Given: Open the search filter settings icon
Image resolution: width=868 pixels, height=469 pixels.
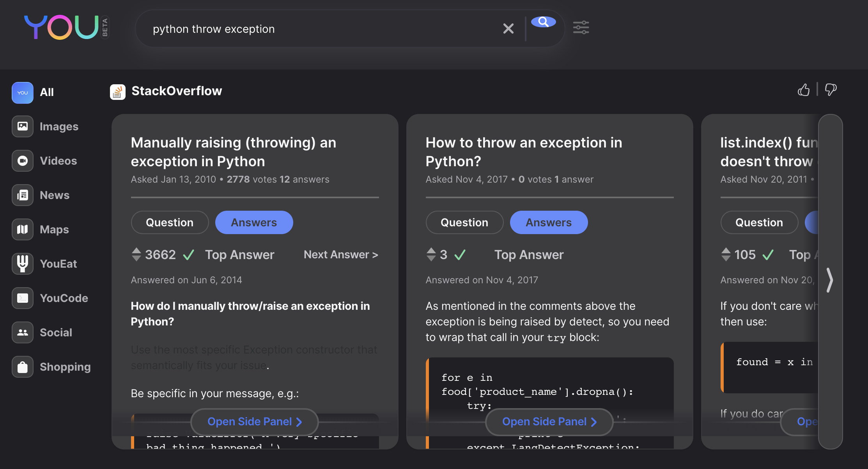Looking at the screenshot, I should pyautogui.click(x=581, y=28).
